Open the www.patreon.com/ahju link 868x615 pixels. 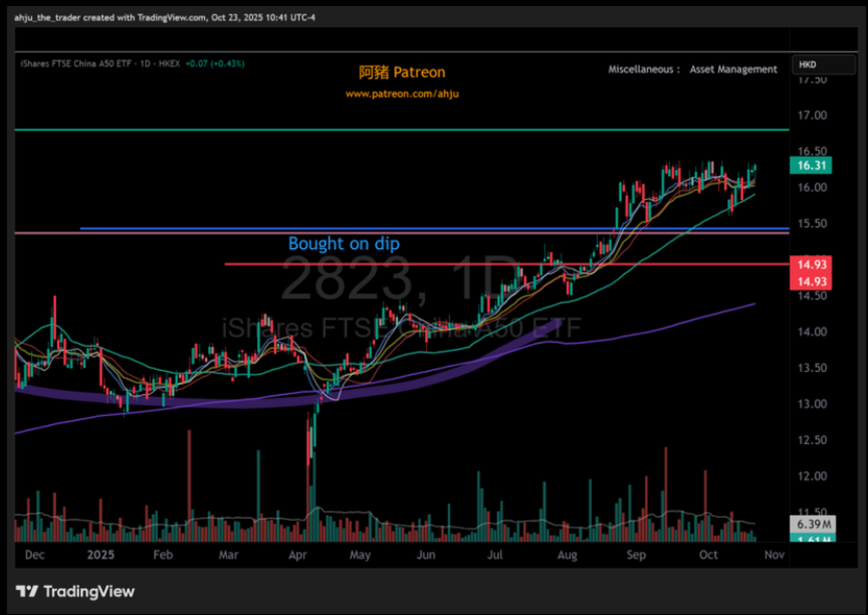click(x=402, y=94)
